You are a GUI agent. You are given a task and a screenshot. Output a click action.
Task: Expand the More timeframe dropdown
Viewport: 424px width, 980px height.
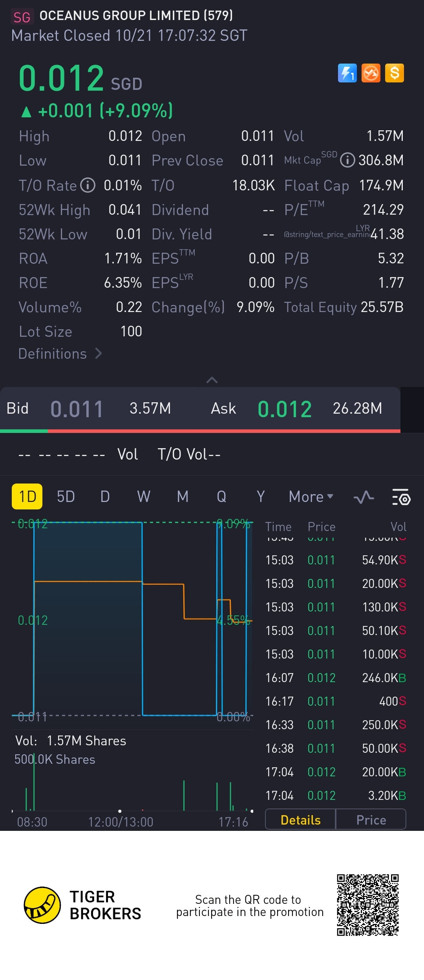(311, 497)
